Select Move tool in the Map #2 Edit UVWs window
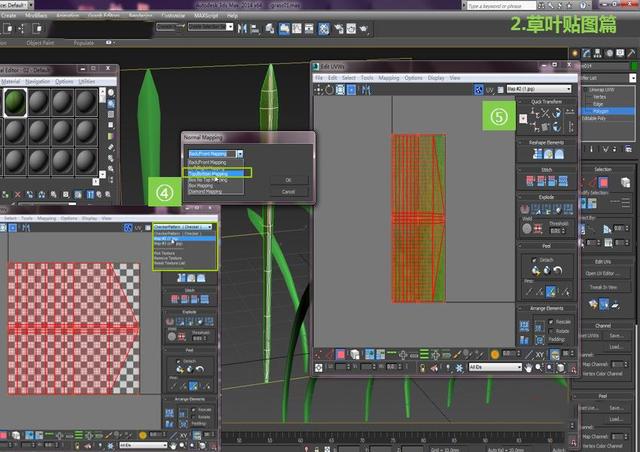This screenshot has width=640, height=452. (319, 90)
